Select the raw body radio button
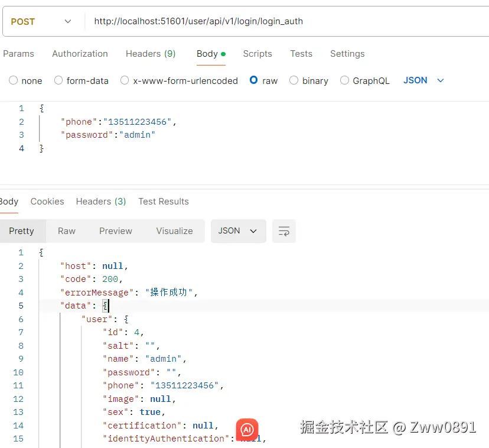The height and width of the screenshot is (448, 489). pos(253,80)
